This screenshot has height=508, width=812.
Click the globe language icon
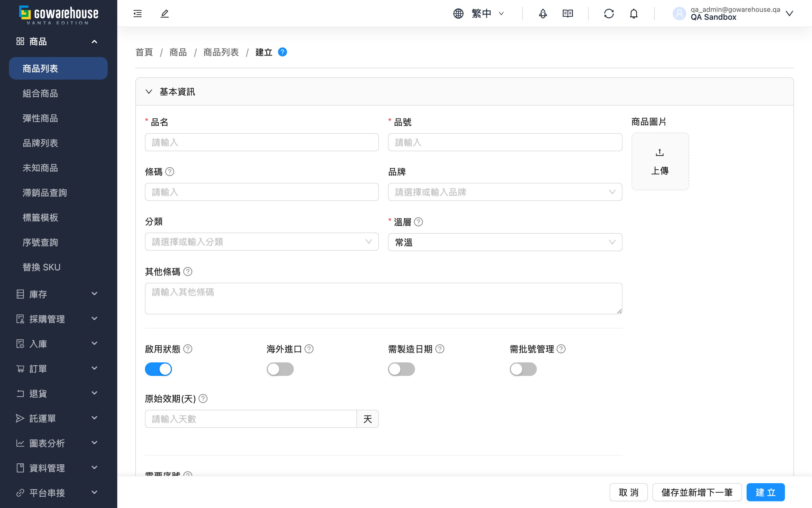pos(458,14)
